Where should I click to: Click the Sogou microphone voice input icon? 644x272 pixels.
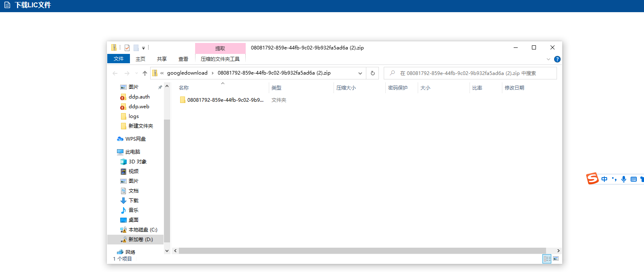(x=624, y=179)
